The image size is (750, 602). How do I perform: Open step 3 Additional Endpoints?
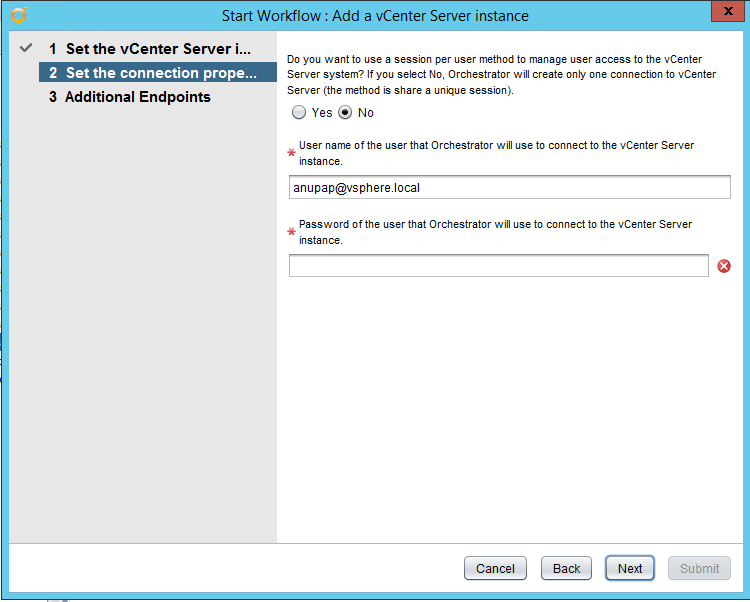coord(137,97)
